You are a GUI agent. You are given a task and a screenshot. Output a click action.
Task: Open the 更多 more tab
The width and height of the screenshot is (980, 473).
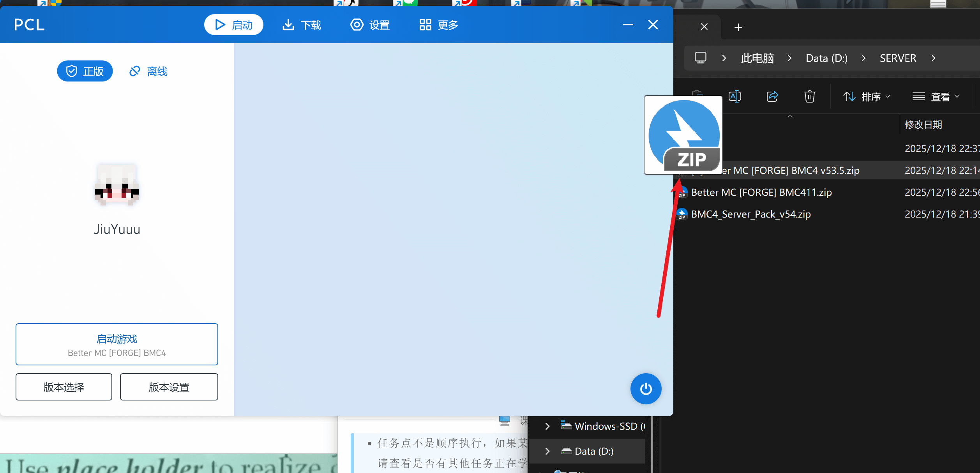coord(438,25)
